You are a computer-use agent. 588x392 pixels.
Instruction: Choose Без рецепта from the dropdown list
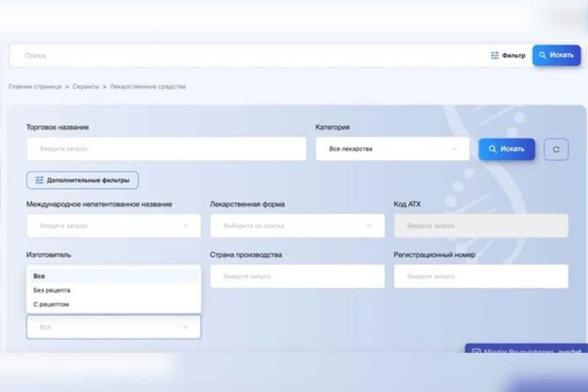click(x=52, y=290)
